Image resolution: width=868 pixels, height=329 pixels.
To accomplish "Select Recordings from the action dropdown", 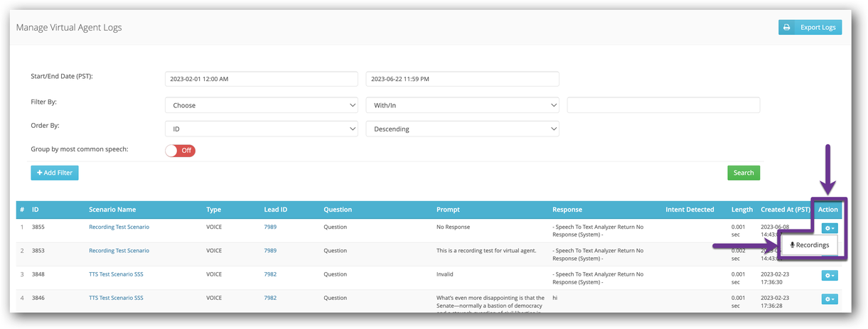I will tap(810, 245).
